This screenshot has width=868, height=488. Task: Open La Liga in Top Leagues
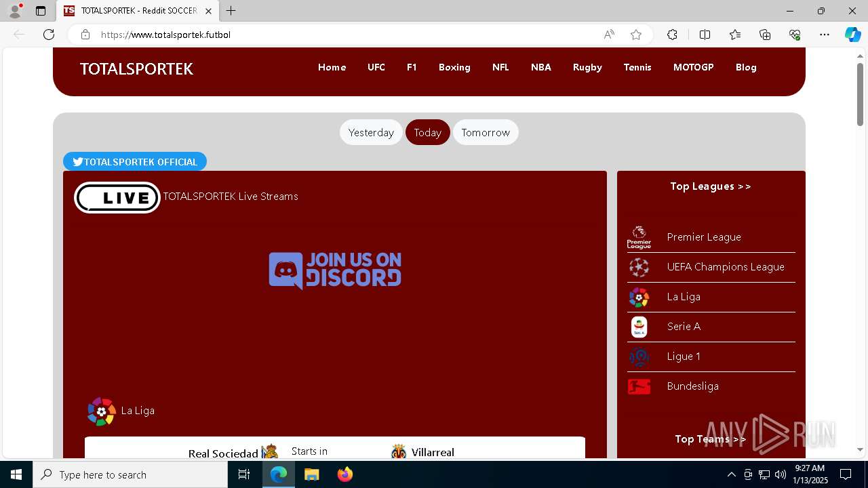point(684,297)
